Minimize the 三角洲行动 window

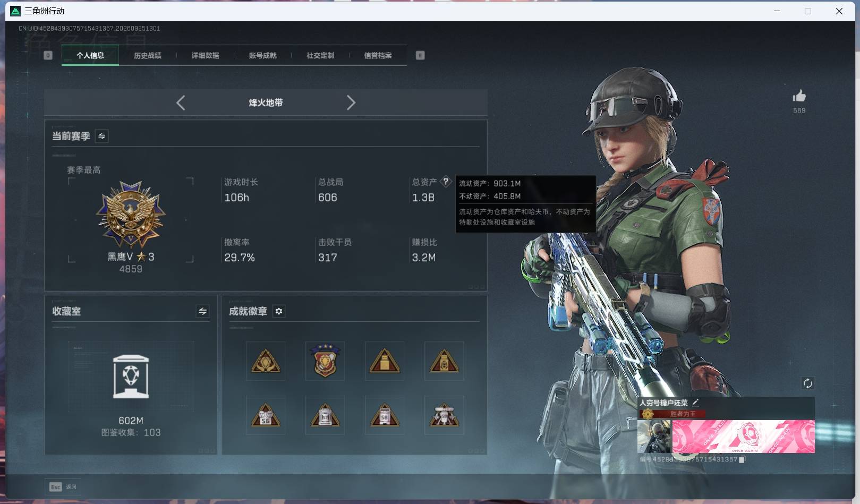click(x=777, y=11)
